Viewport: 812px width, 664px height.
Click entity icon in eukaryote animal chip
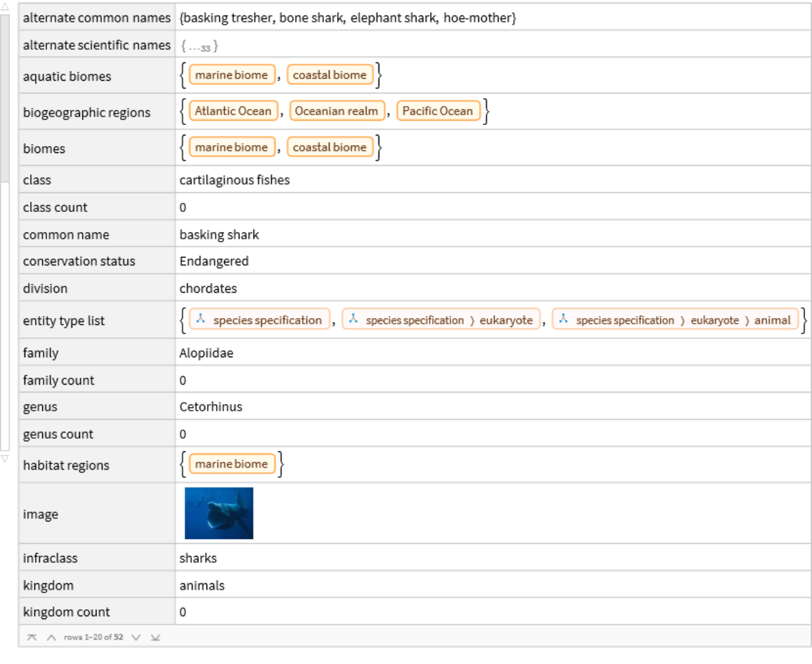[x=563, y=320]
